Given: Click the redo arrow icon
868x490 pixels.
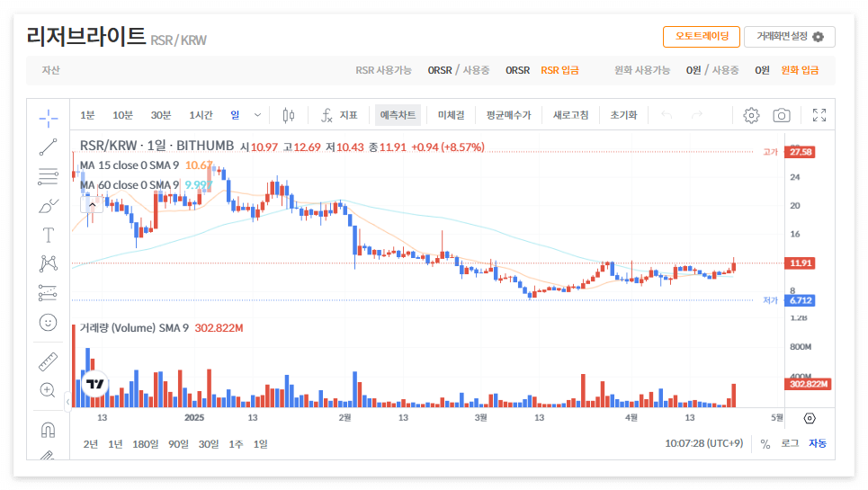Looking at the screenshot, I should (x=697, y=115).
